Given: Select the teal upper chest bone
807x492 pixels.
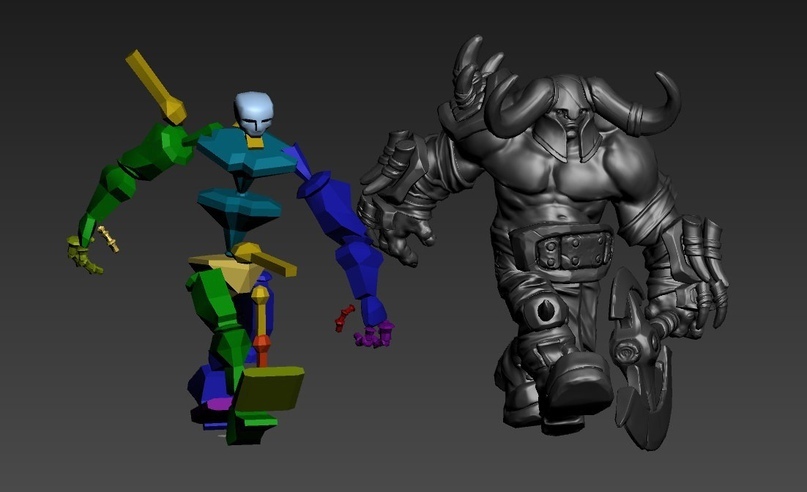Looking at the screenshot, I should pos(248,153).
